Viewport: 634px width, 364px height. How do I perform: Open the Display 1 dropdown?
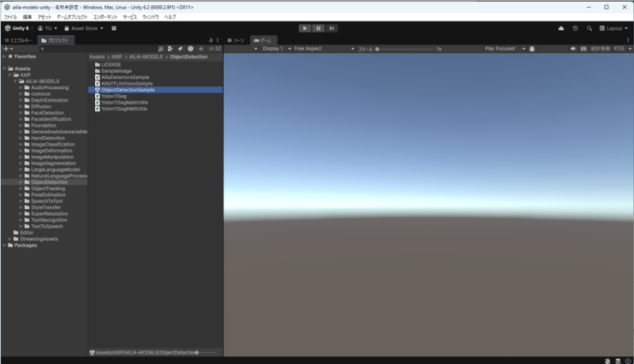(274, 49)
